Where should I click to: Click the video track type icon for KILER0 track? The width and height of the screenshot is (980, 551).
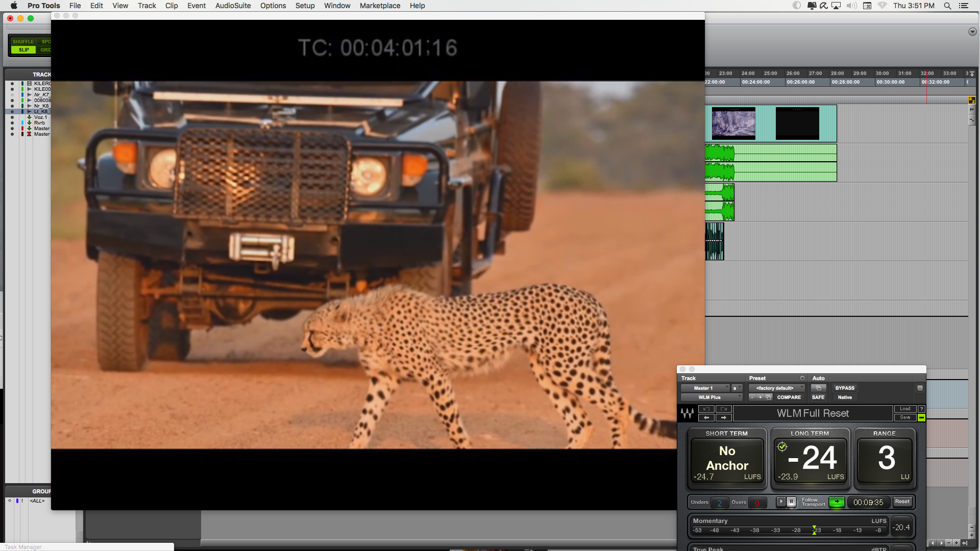click(30, 83)
